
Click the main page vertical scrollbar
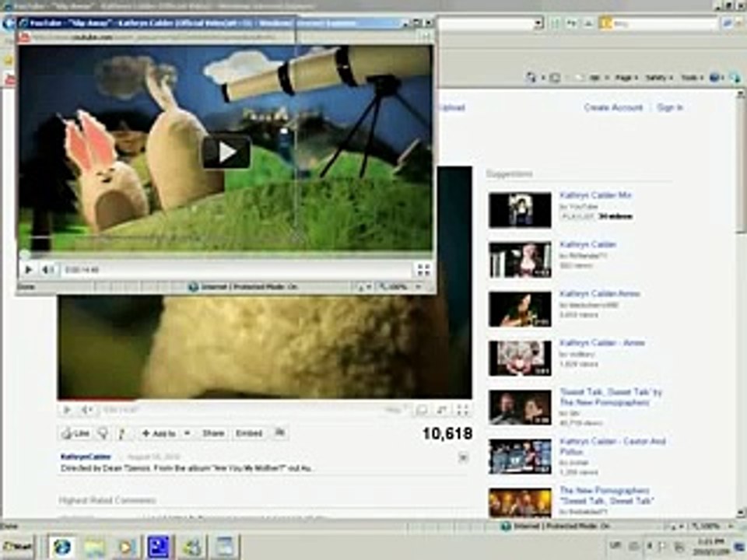click(742, 304)
